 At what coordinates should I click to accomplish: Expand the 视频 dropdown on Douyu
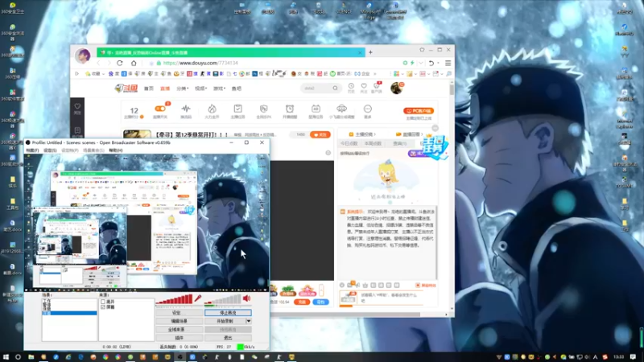click(x=200, y=88)
